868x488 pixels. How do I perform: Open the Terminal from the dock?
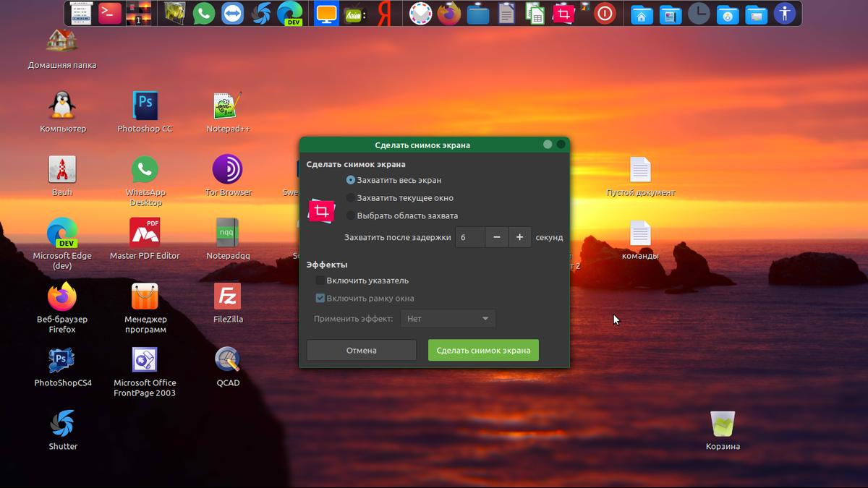click(x=110, y=13)
